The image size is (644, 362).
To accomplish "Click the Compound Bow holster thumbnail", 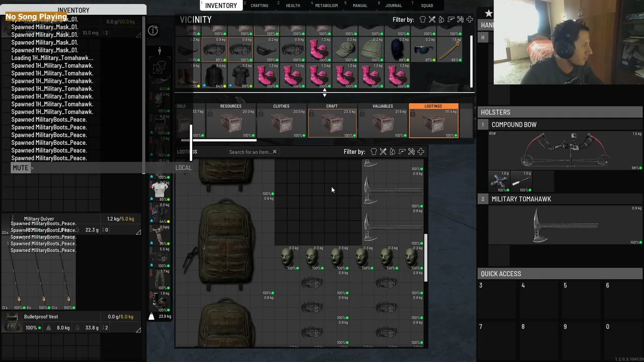I will point(566,150).
